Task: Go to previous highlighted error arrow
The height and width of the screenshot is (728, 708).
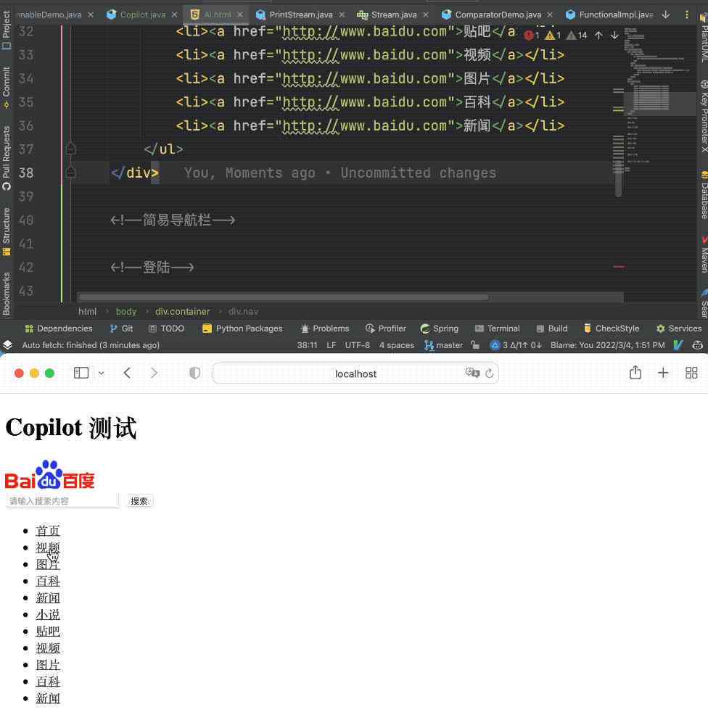Action: [x=598, y=35]
